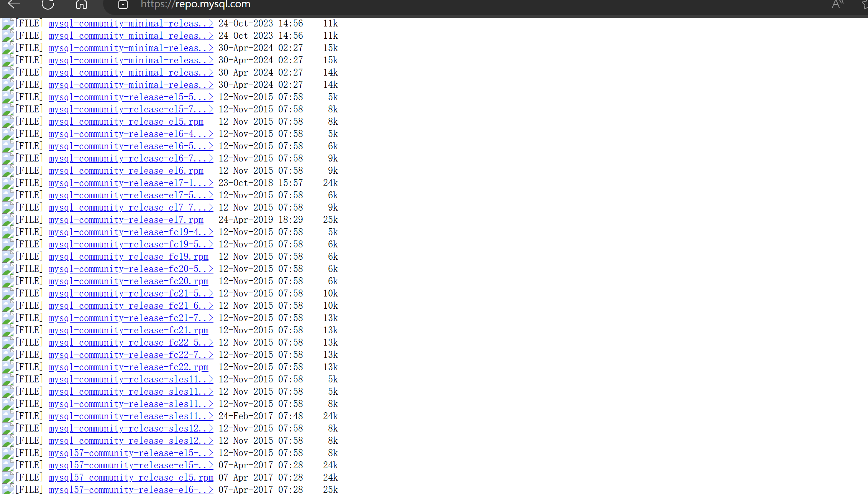This screenshot has height=494, width=868.
Task: Click the mysql-community-release-fc21.rpm link
Action: click(128, 330)
